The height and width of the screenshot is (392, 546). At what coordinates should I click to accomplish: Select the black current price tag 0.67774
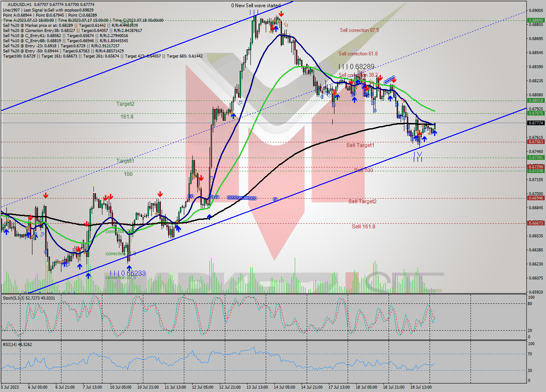coord(536,122)
